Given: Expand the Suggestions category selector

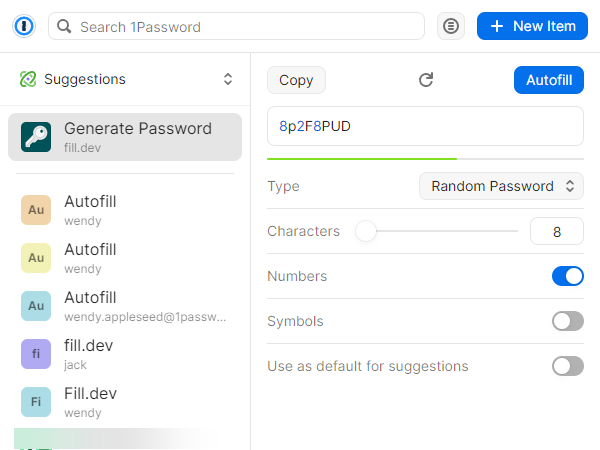Looking at the screenshot, I should coord(228,79).
